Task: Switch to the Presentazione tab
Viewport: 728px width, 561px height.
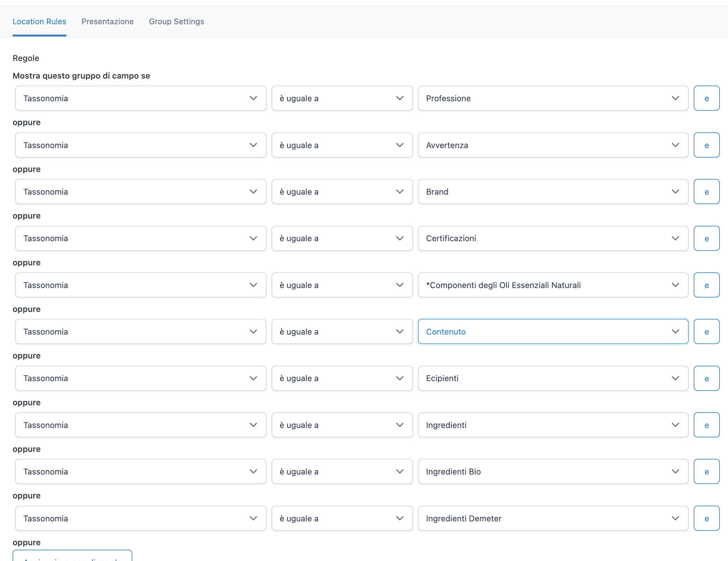Action: 107,21
